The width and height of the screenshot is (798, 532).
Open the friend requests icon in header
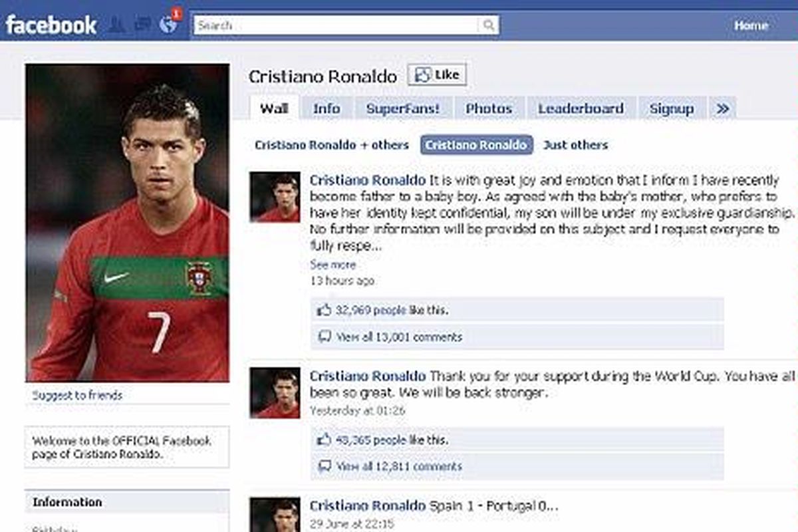tap(116, 25)
